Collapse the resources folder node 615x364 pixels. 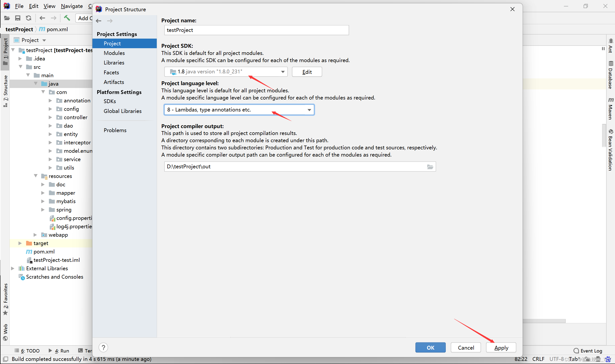(36, 176)
